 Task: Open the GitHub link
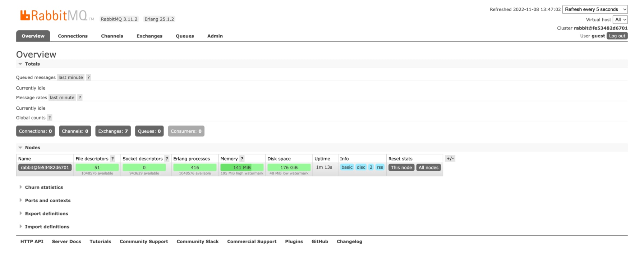(x=320, y=242)
